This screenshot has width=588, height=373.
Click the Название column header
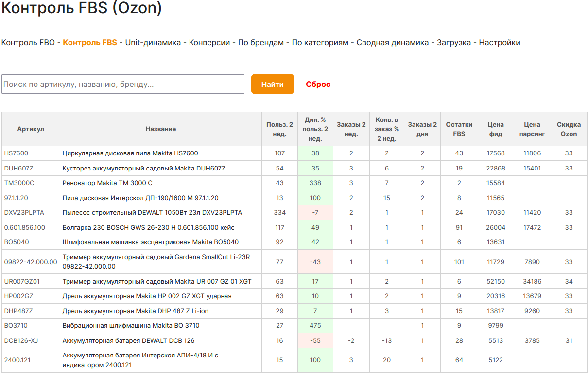pyautogui.click(x=161, y=129)
